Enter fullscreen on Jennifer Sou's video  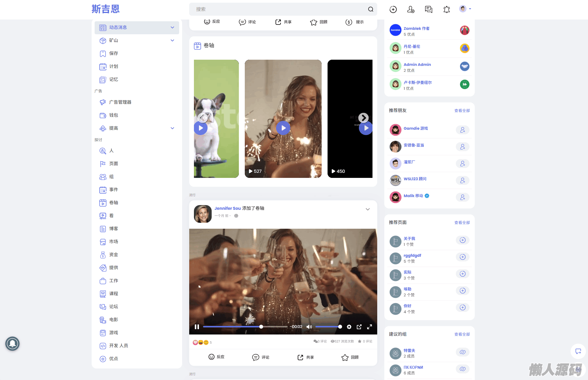369,327
